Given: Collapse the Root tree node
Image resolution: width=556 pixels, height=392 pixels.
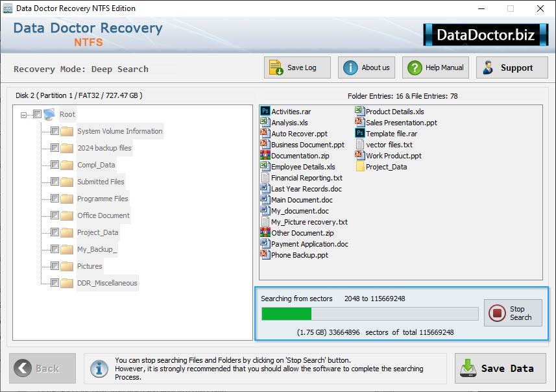Looking at the screenshot, I should pos(23,115).
